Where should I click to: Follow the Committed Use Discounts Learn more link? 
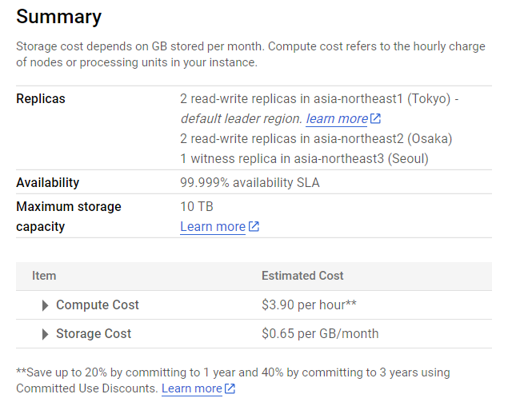click(x=192, y=388)
